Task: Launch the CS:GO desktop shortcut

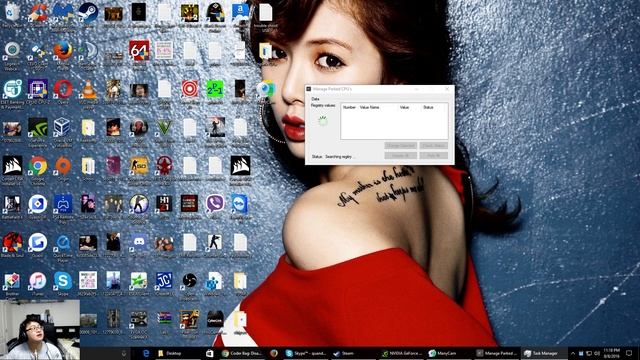Action: click(x=139, y=166)
